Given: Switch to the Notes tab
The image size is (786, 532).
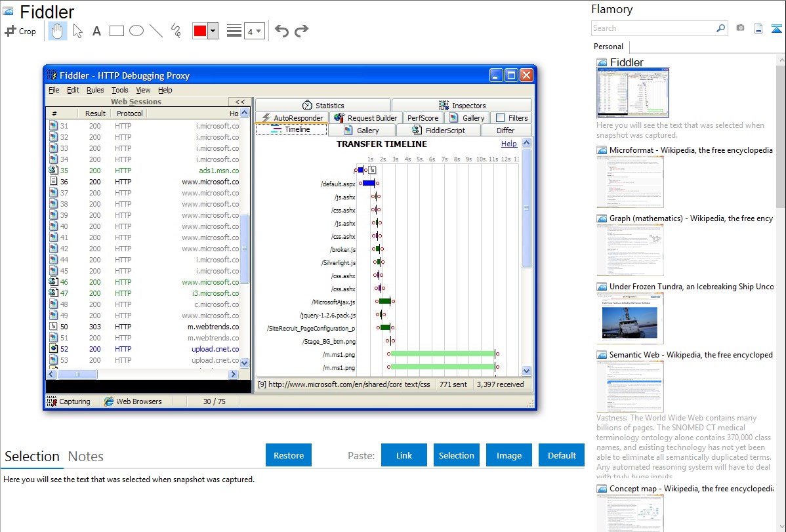Looking at the screenshot, I should (x=86, y=457).
